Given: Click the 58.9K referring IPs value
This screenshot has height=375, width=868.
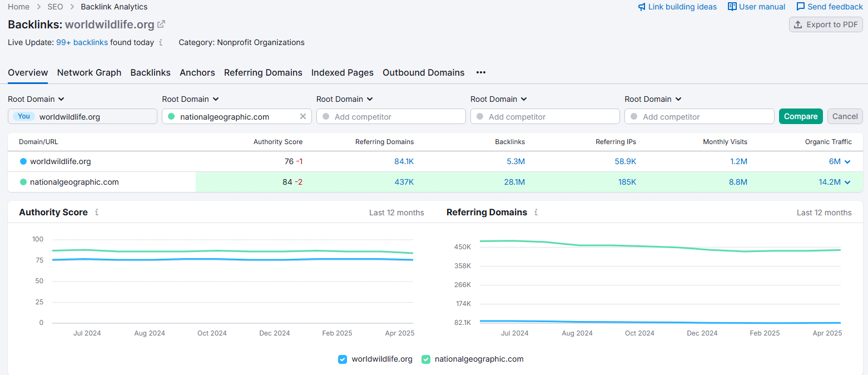Looking at the screenshot, I should tap(626, 162).
